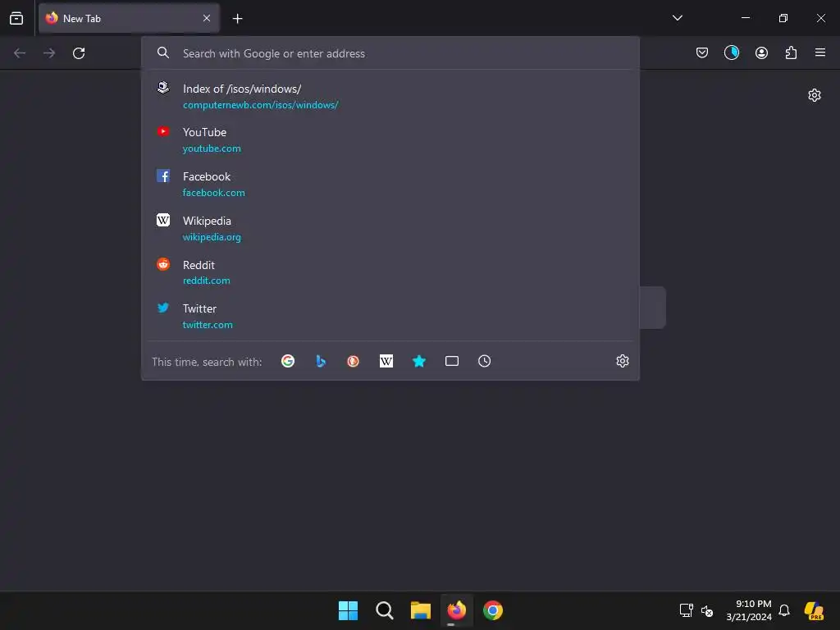Search this time with Wikipedia engine

[386, 361]
